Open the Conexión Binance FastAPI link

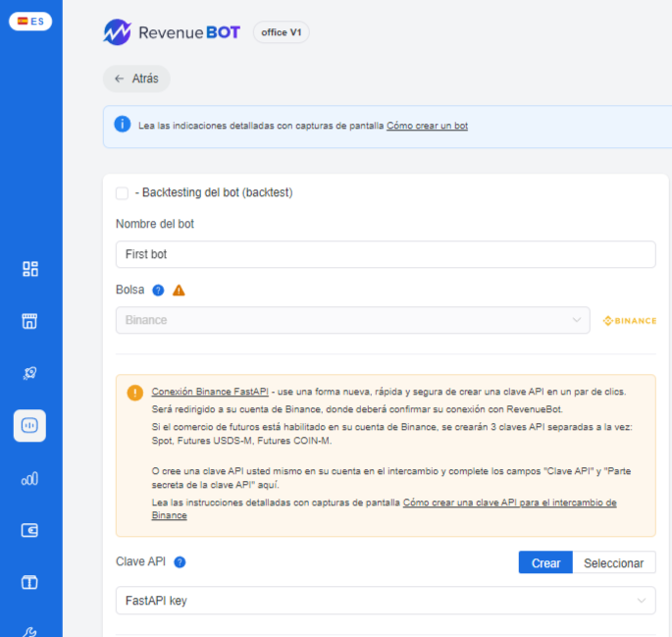tap(210, 392)
